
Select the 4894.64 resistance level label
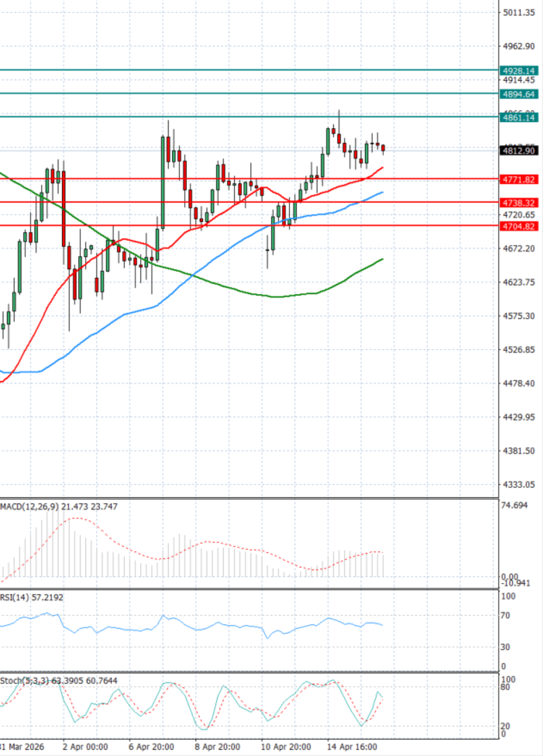tap(519, 94)
